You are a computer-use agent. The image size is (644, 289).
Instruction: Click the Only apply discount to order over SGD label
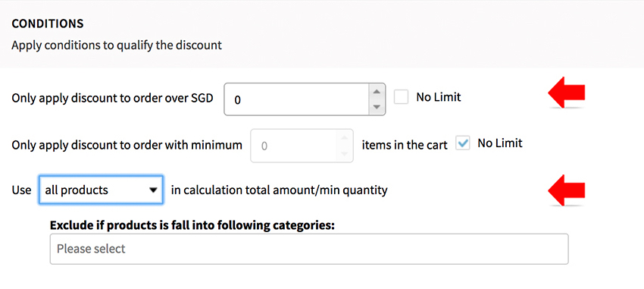point(113,99)
